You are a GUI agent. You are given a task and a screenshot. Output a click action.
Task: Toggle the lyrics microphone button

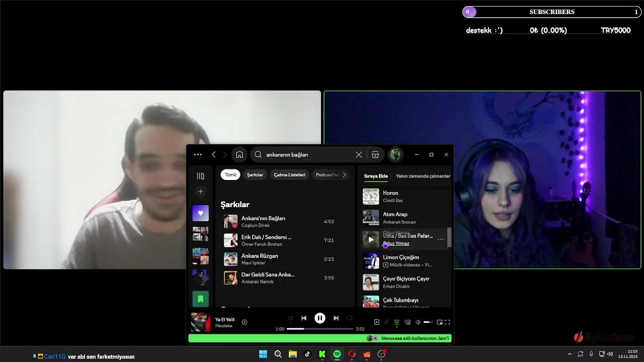pos(386,322)
